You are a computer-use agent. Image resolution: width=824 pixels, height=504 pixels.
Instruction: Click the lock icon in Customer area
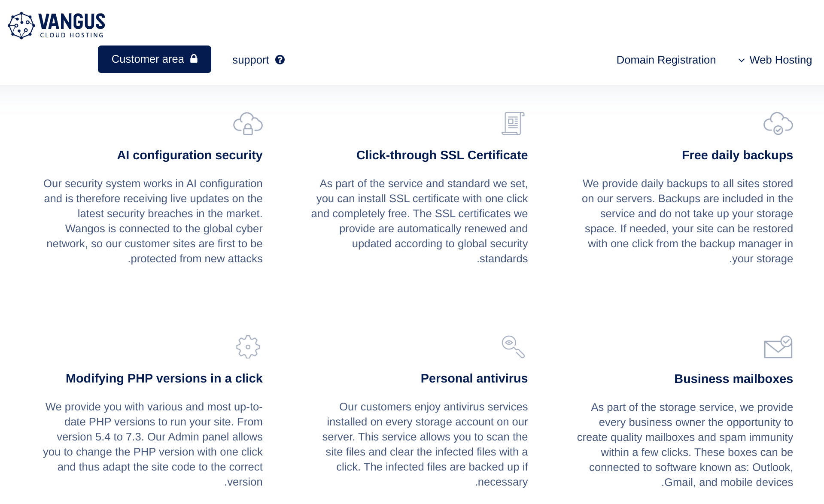[x=194, y=59]
